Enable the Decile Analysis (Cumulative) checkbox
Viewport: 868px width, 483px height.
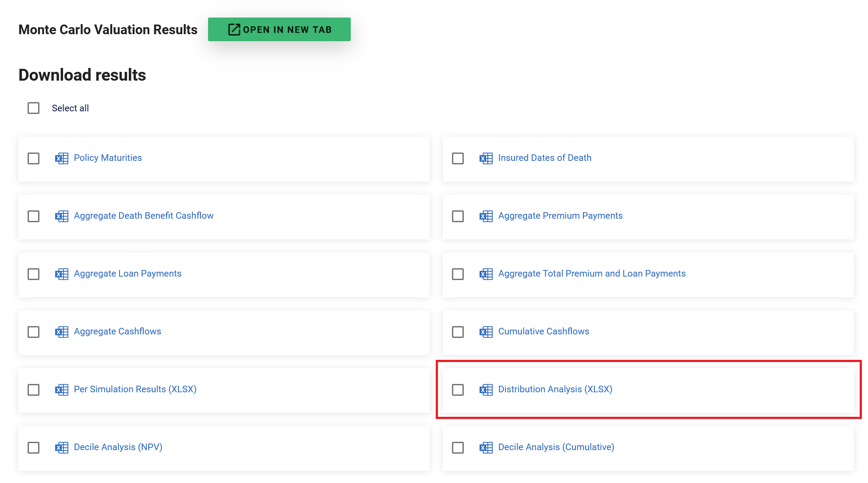point(458,447)
